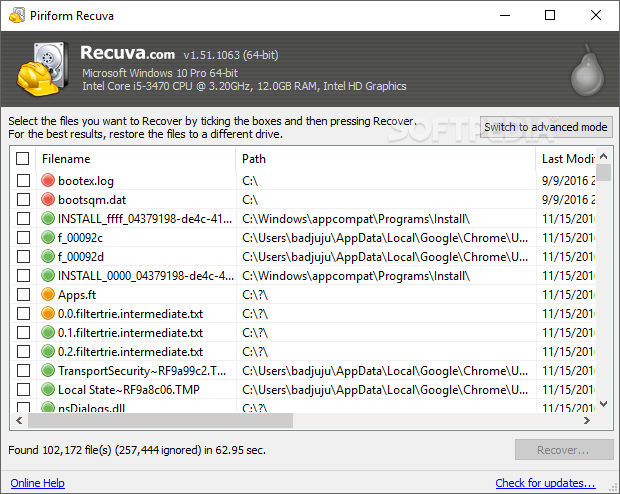620x494 pixels.
Task: Click the Recuva hard hat drive logo
Action: [x=42, y=69]
